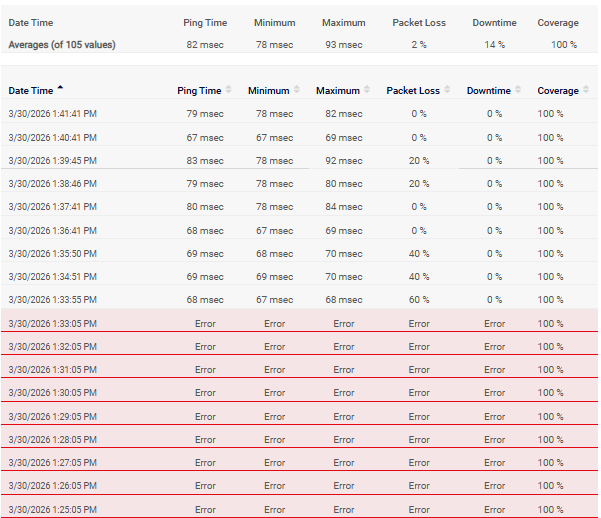This screenshot has height=518, width=601.
Task: Click sort icon beside Downtime column header
Action: pyautogui.click(x=519, y=91)
